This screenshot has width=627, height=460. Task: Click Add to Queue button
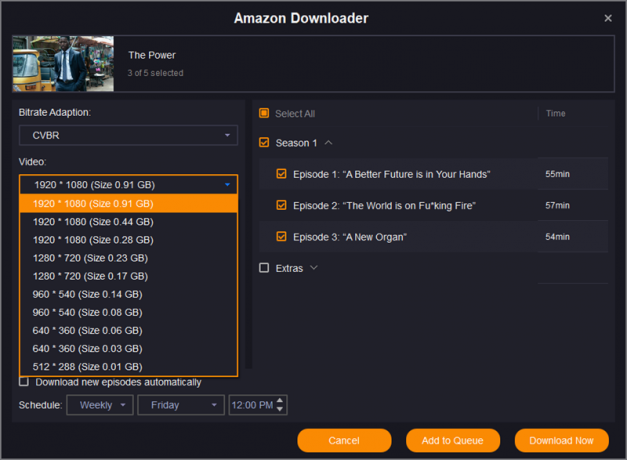pyautogui.click(x=453, y=440)
